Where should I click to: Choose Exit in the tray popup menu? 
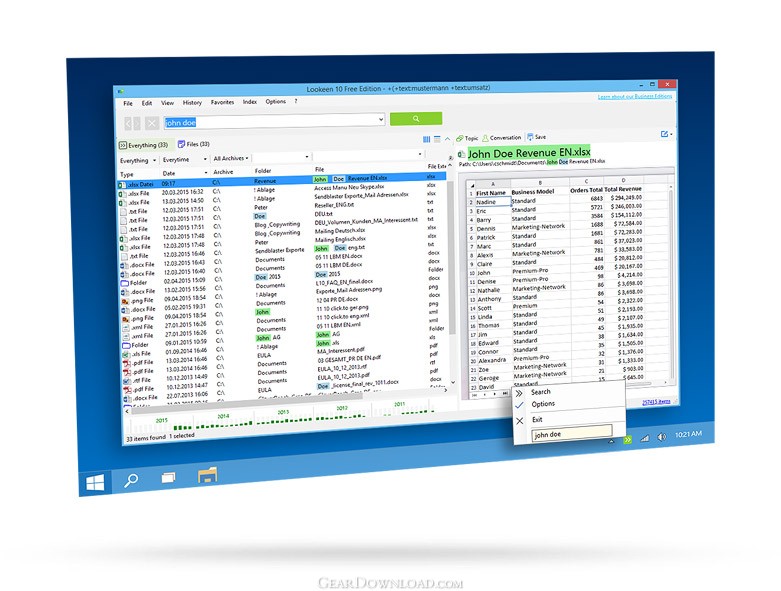537,420
